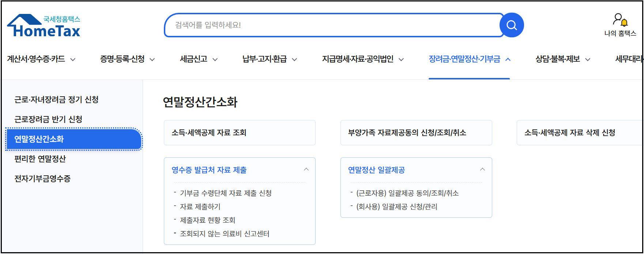
Task: Open 나의 홈택스 user icon
Action: click(x=620, y=20)
